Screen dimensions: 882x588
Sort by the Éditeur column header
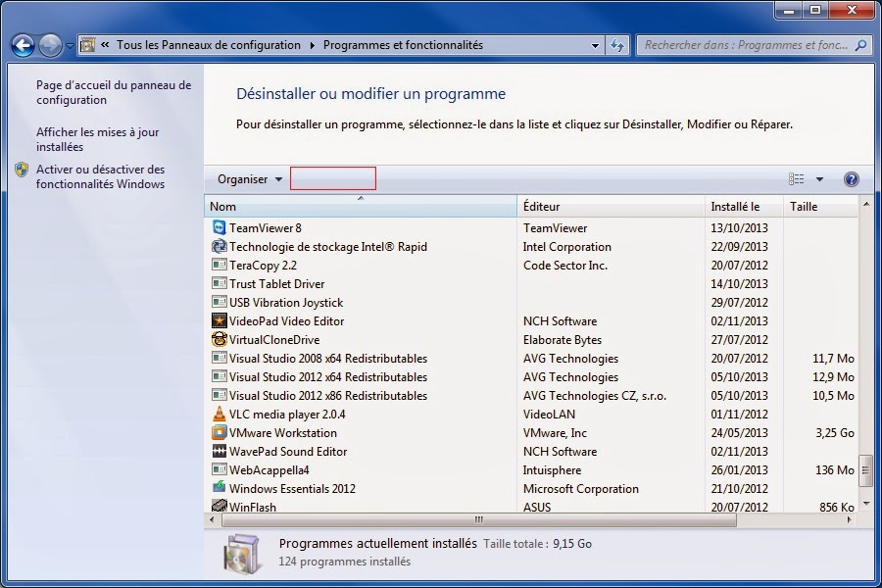[x=611, y=206]
